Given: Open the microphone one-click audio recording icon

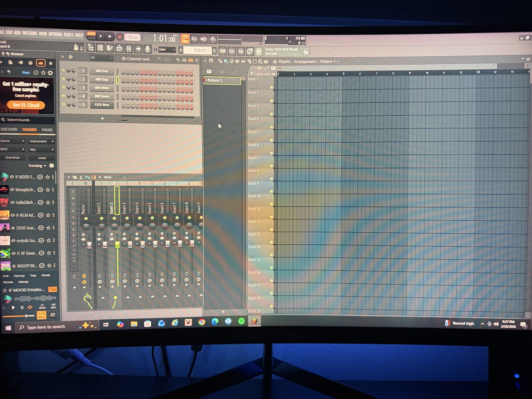Looking at the screenshot, I should point(147,49).
